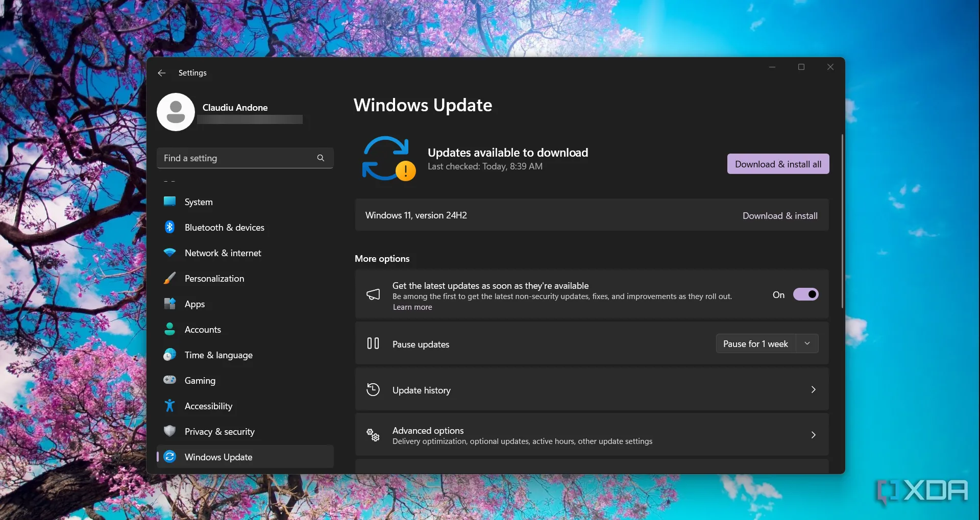Click the back arrow in Settings
980x520 pixels.
click(162, 73)
